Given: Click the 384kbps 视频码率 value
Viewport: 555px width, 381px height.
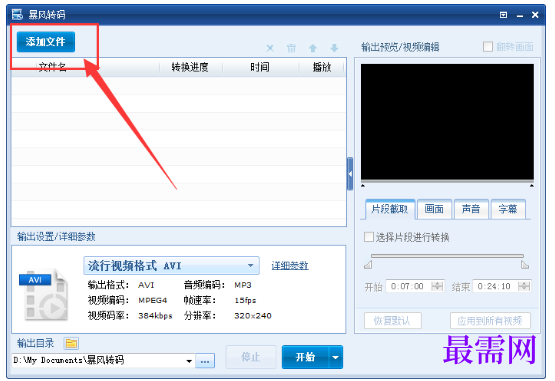Looking at the screenshot, I should (x=155, y=316).
